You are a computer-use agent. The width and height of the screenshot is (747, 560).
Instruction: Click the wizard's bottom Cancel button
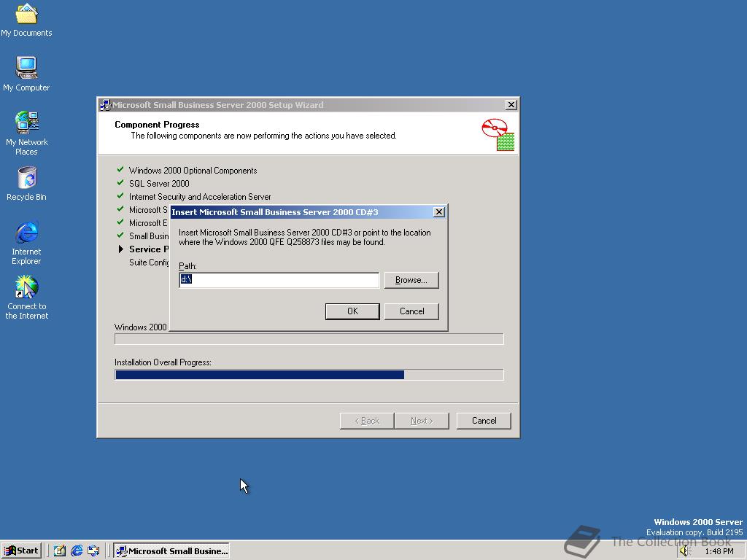point(484,421)
